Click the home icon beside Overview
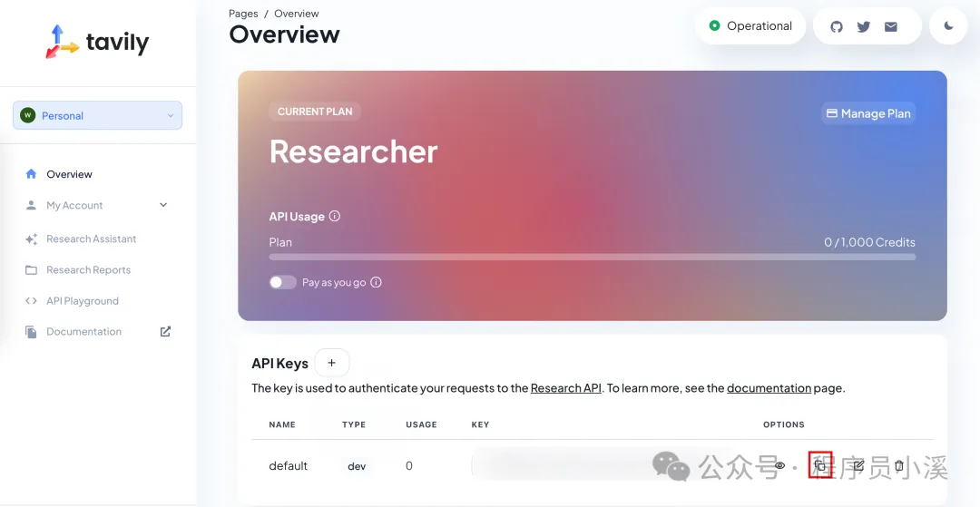 (x=31, y=174)
